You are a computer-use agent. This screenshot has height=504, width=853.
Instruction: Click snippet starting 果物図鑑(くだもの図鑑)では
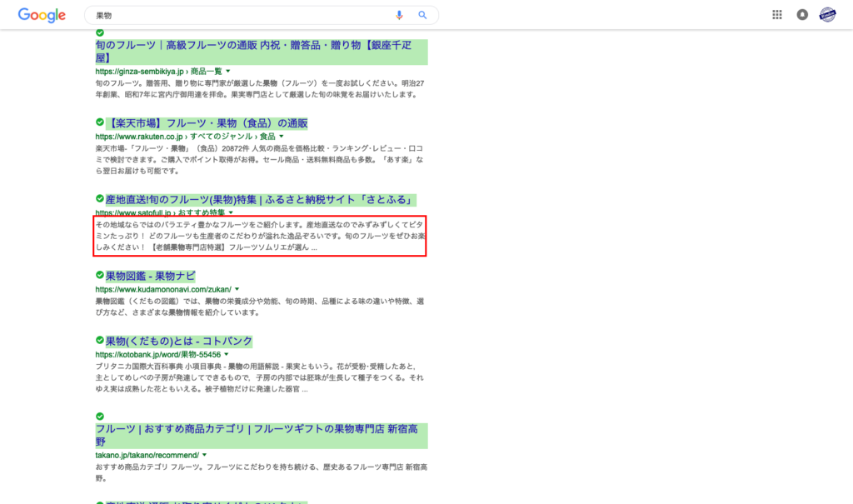[x=260, y=307]
